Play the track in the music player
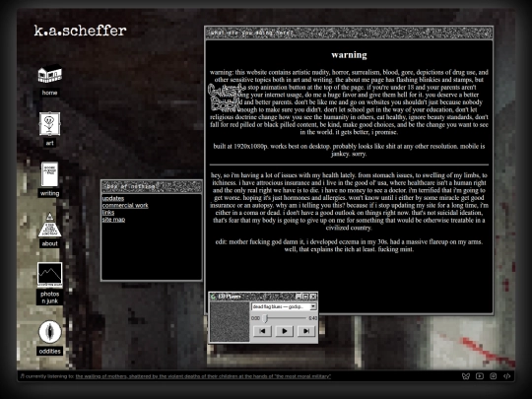 click(285, 331)
